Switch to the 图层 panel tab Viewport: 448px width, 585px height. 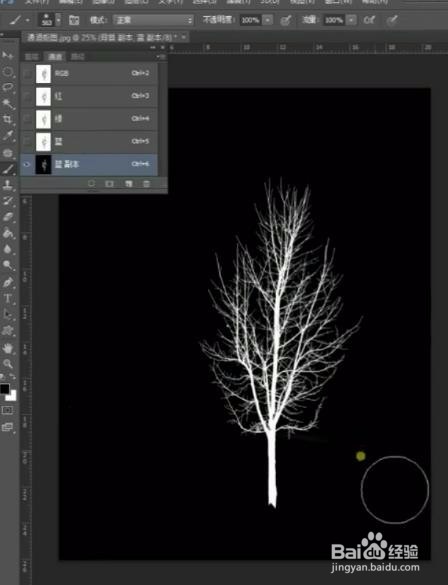coord(32,57)
